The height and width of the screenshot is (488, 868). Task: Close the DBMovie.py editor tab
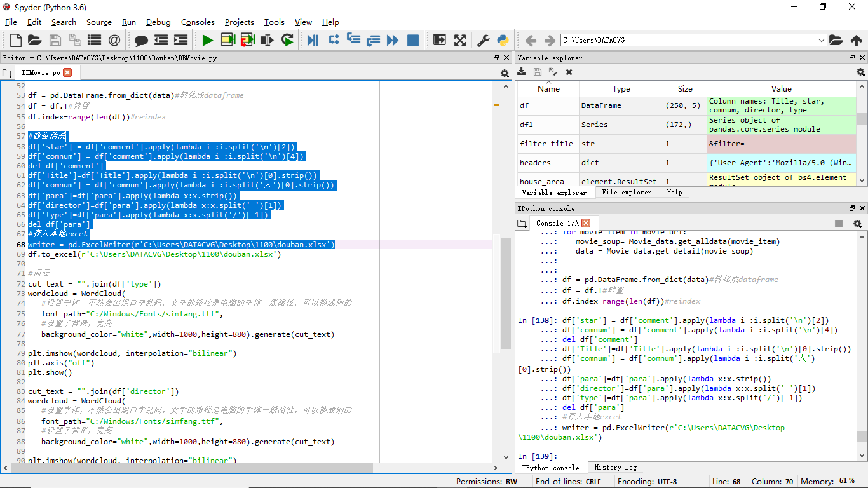point(67,72)
